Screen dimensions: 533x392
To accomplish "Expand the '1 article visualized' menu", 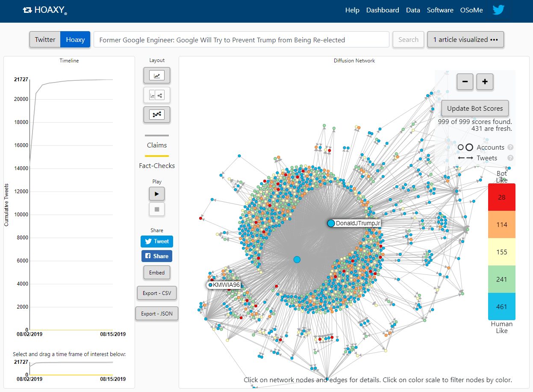I will (x=465, y=39).
